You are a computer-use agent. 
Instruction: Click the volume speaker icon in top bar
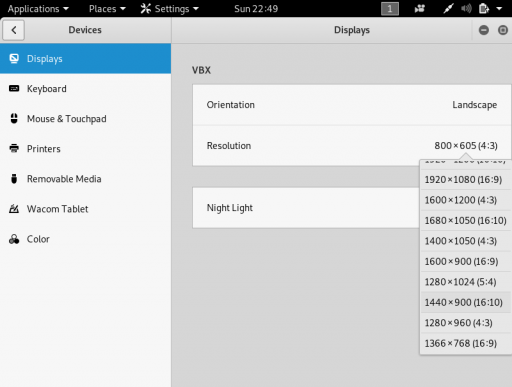point(466,9)
